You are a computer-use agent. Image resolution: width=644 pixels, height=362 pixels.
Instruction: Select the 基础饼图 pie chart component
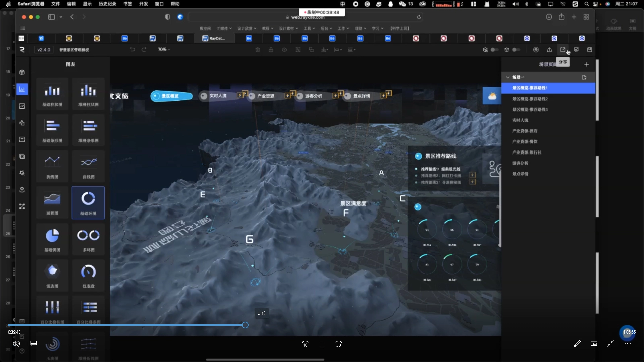tap(52, 239)
